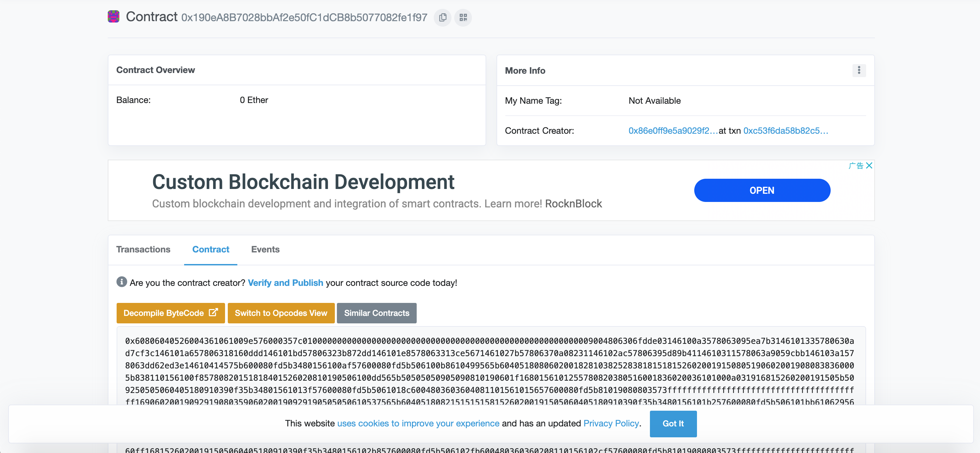Image resolution: width=980 pixels, height=453 pixels.
Task: Click the info circle icon
Action: (x=121, y=282)
